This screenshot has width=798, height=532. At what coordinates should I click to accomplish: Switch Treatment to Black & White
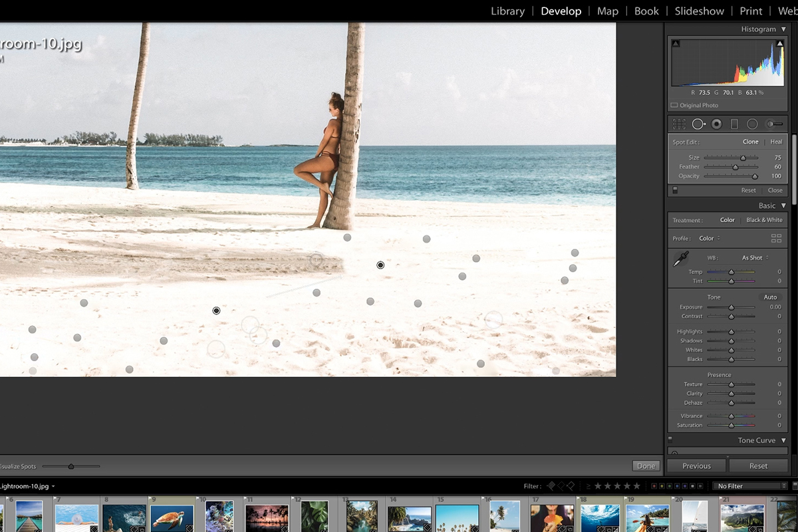coord(764,219)
